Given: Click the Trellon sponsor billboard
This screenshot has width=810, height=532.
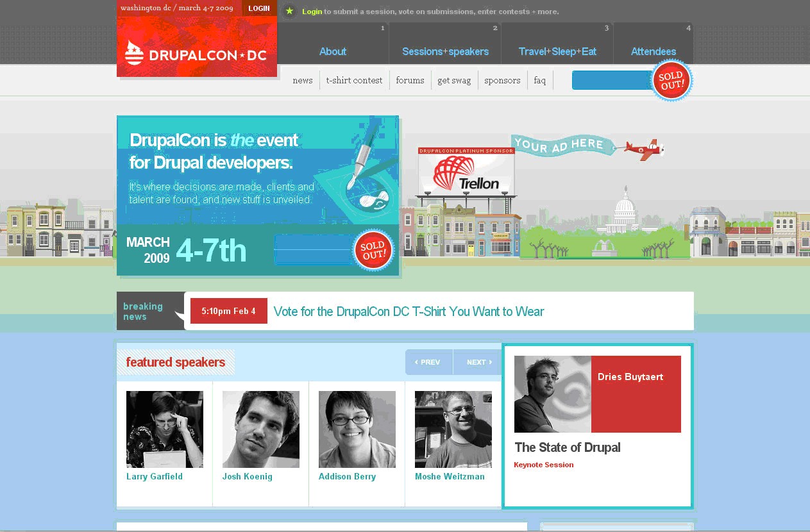Looking at the screenshot, I should pos(466,175).
